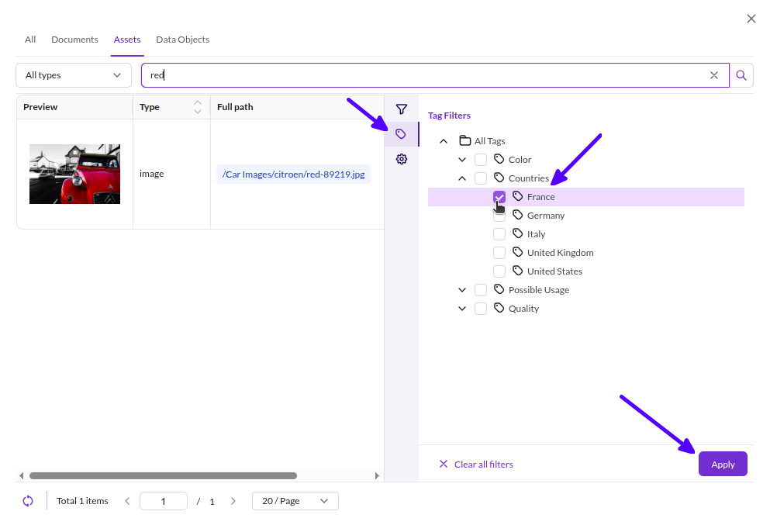Collapse the Countries tag group
Image resolution: width=770 pixels, height=532 pixels.
(462, 178)
